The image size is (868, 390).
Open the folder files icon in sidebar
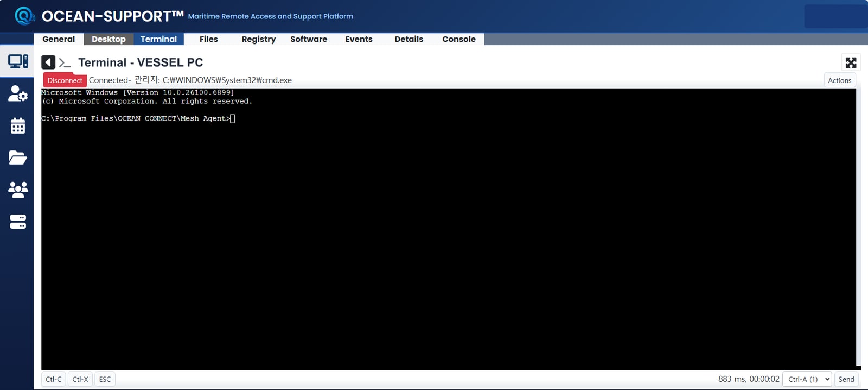click(x=18, y=158)
